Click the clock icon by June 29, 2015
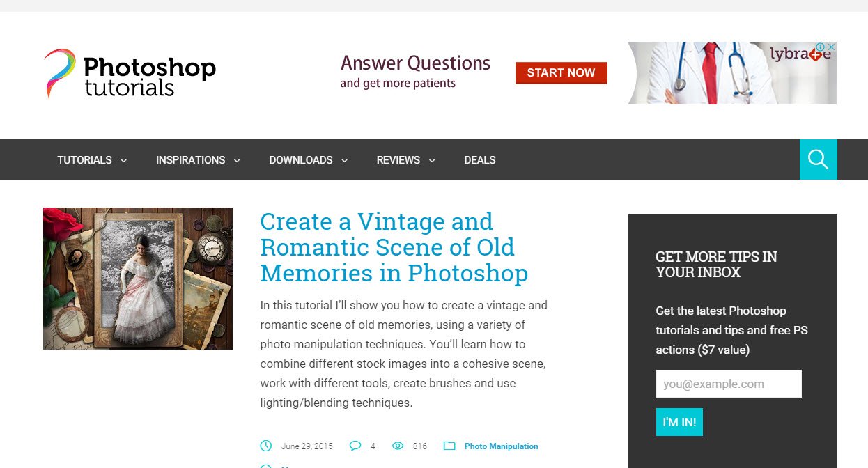This screenshot has height=468, width=868. tap(265, 446)
